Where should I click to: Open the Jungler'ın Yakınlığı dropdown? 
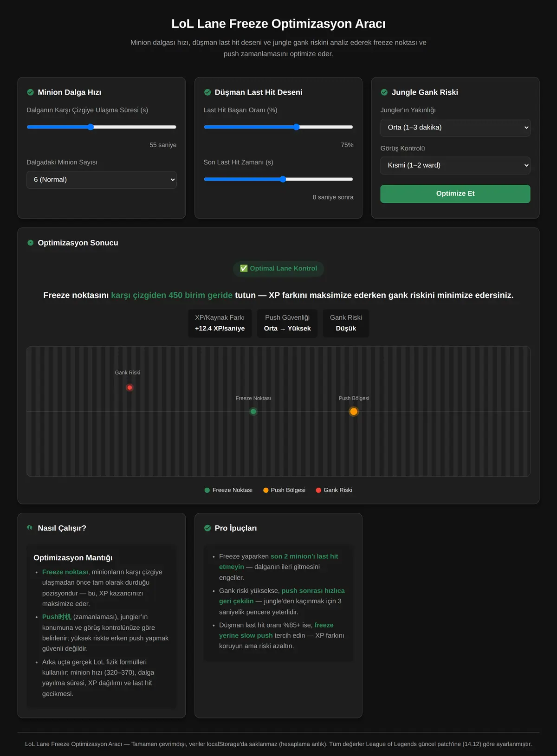pos(455,128)
